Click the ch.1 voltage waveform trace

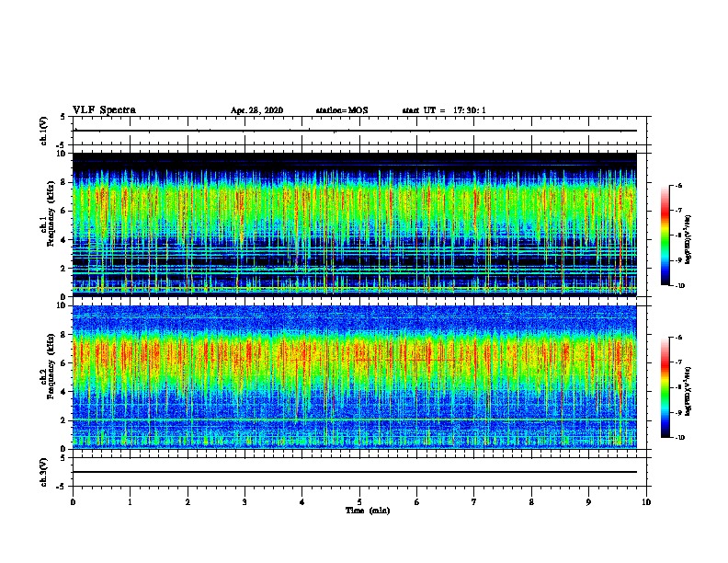click(x=355, y=131)
